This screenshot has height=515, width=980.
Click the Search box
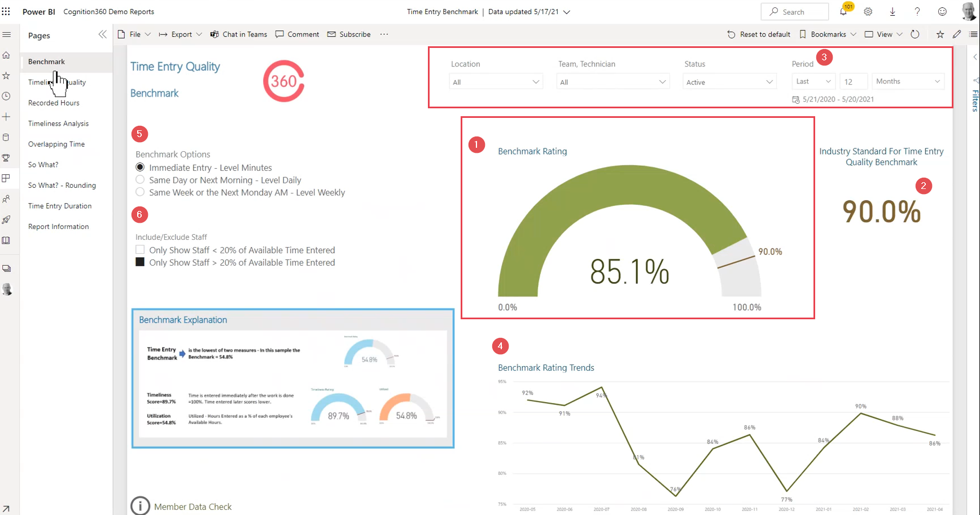pyautogui.click(x=795, y=12)
